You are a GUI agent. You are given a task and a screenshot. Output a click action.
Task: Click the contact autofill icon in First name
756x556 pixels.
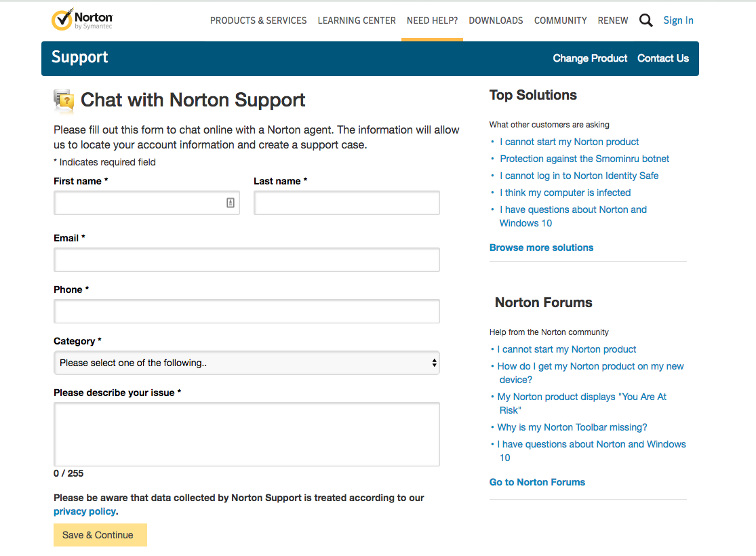click(231, 203)
